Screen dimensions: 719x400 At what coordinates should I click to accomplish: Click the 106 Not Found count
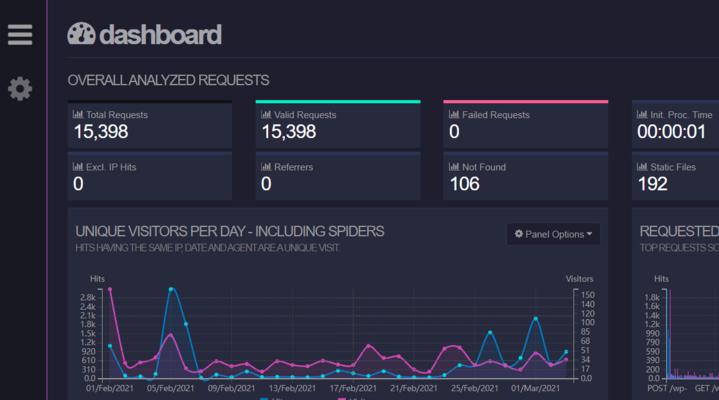pyautogui.click(x=464, y=184)
